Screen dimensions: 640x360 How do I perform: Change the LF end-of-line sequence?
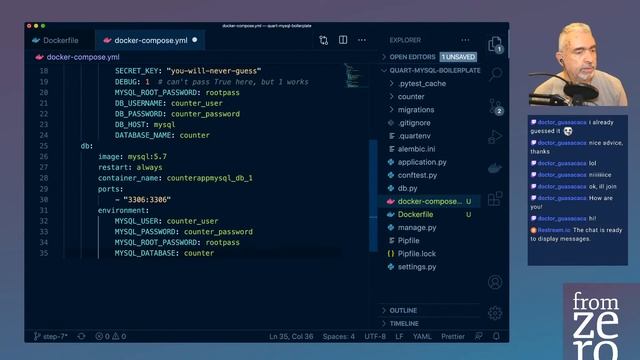[x=399, y=336]
